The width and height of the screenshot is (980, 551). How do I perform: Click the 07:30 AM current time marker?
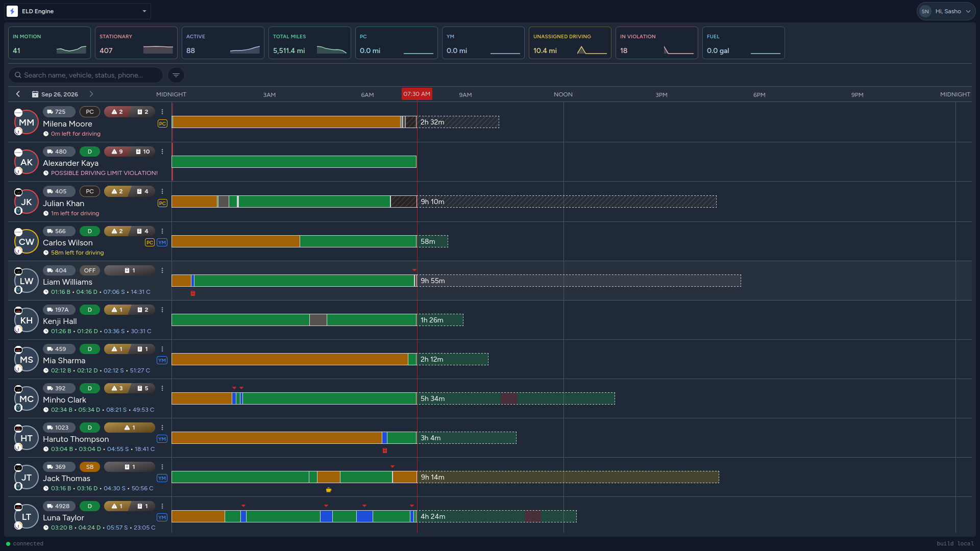[416, 94]
